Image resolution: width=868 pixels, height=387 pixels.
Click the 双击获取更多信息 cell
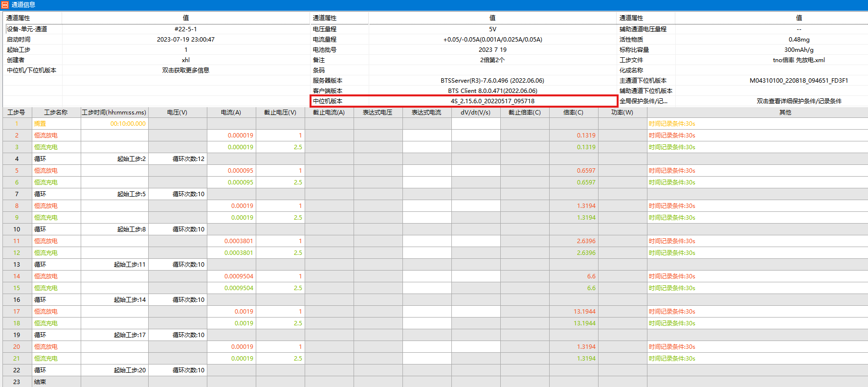[185, 70]
